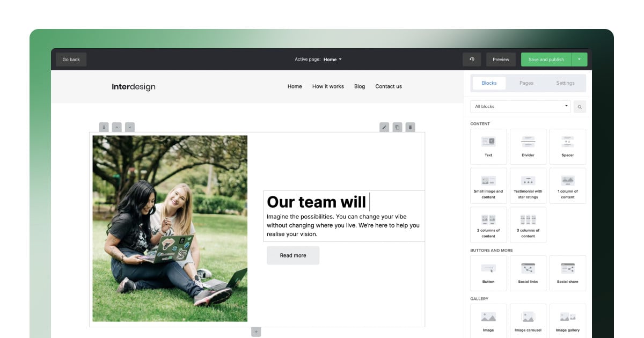Click the Go back button
The width and height of the screenshot is (644, 338).
pyautogui.click(x=71, y=60)
